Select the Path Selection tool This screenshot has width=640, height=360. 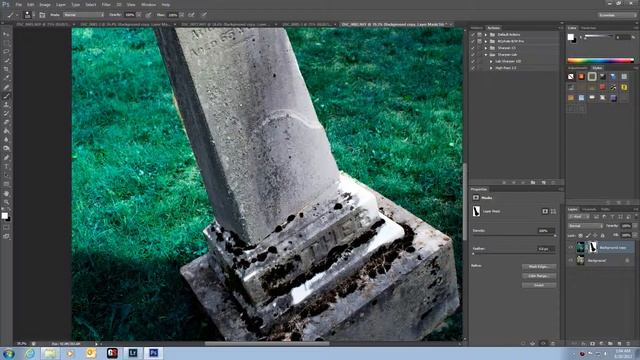(6, 175)
